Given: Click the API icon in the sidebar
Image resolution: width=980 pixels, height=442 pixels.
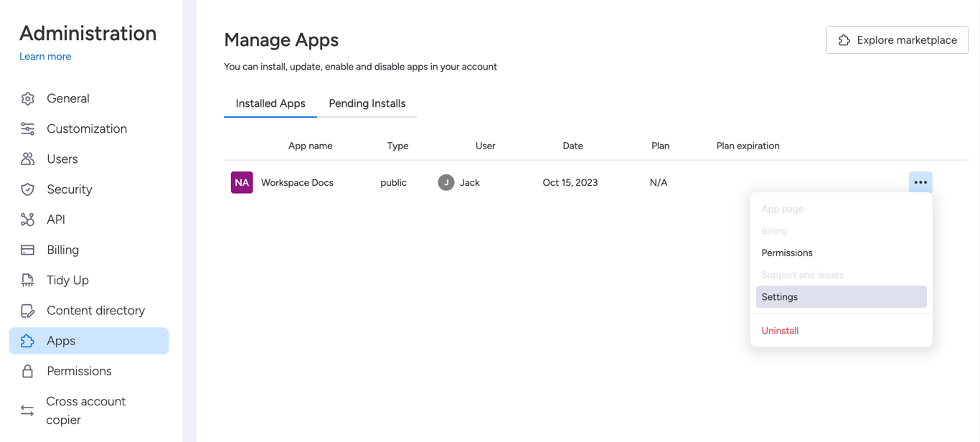Looking at the screenshot, I should 27,219.
